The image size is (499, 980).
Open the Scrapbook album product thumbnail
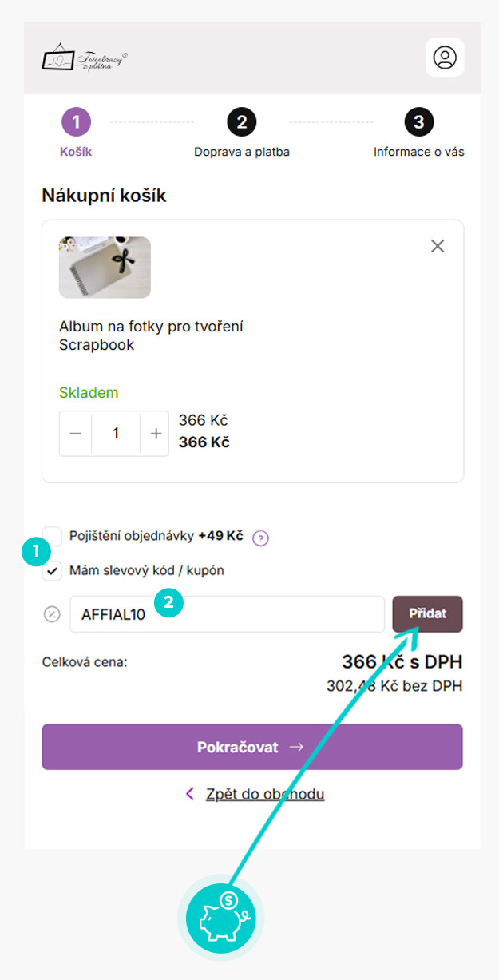click(105, 268)
